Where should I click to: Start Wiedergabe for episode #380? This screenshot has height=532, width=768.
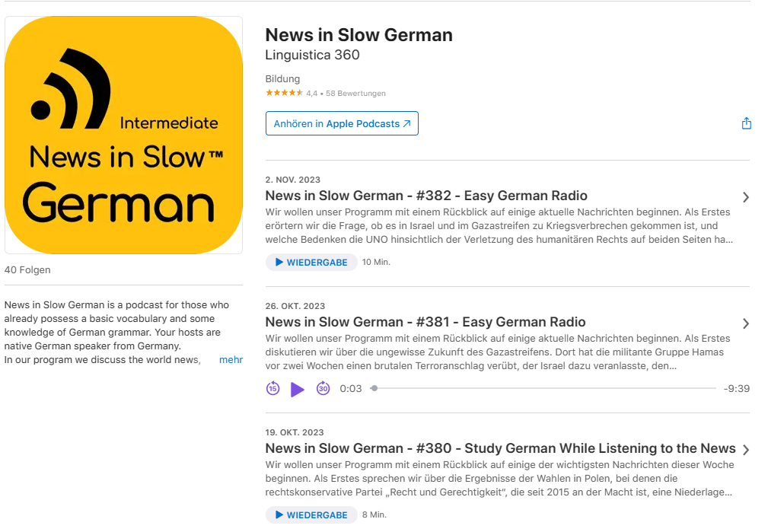click(x=311, y=514)
